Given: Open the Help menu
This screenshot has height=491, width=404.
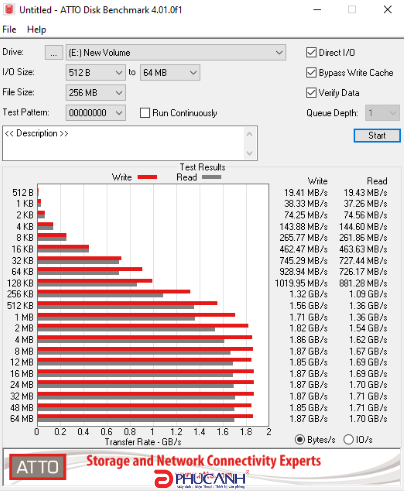Looking at the screenshot, I should tap(37, 29).
